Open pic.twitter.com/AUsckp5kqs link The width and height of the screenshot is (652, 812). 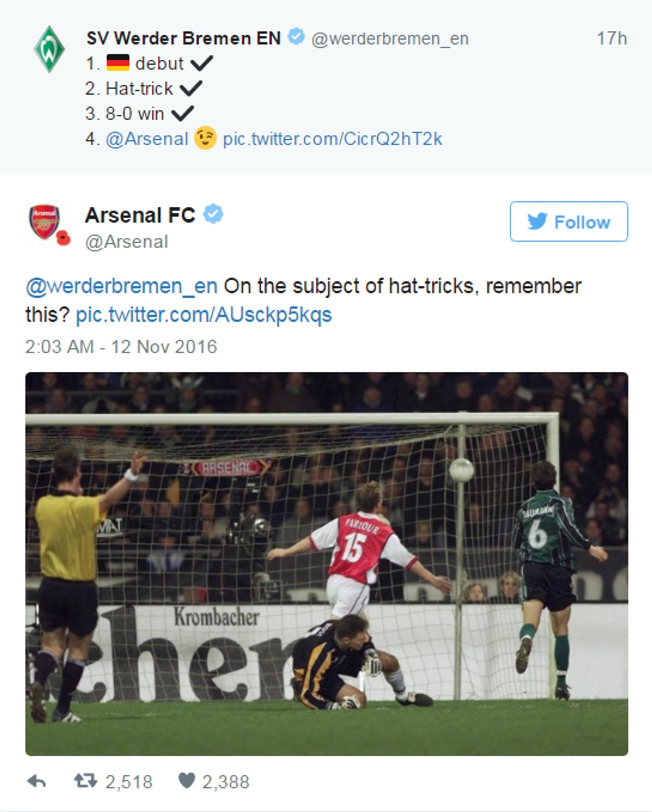pyautogui.click(x=204, y=315)
